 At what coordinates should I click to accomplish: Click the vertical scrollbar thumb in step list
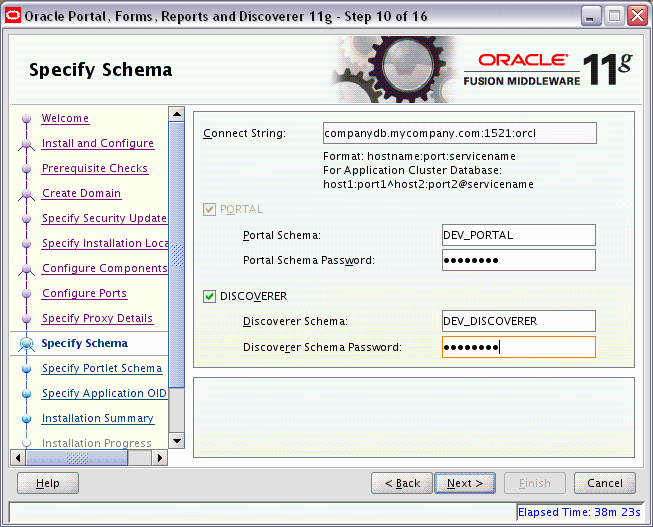177,255
